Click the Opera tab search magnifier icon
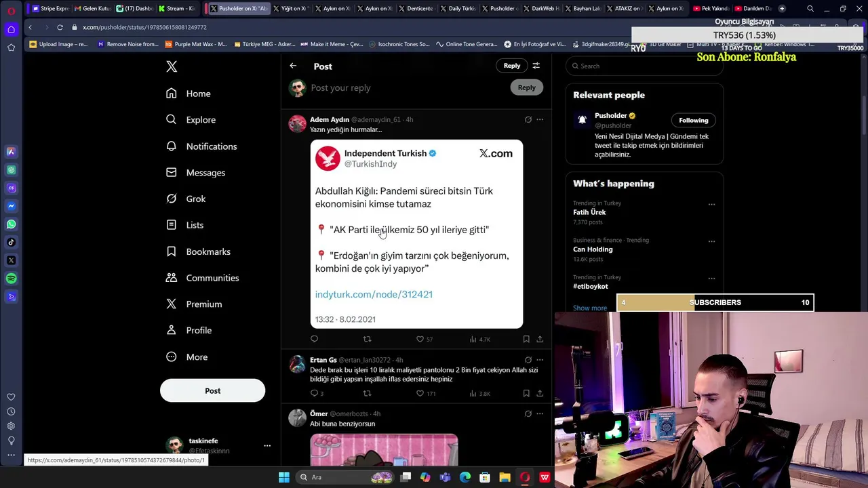Viewport: 868px width, 488px height. pyautogui.click(x=810, y=9)
